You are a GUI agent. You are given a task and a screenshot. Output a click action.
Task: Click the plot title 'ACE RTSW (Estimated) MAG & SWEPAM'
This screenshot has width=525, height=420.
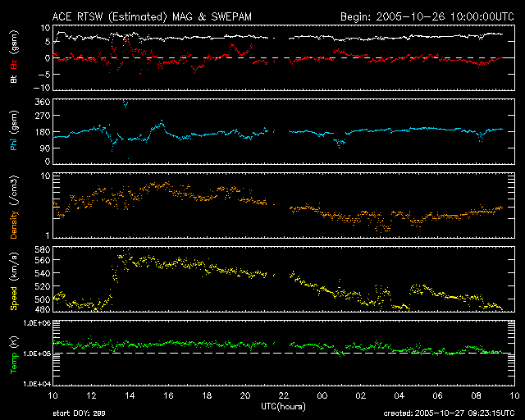(152, 16)
